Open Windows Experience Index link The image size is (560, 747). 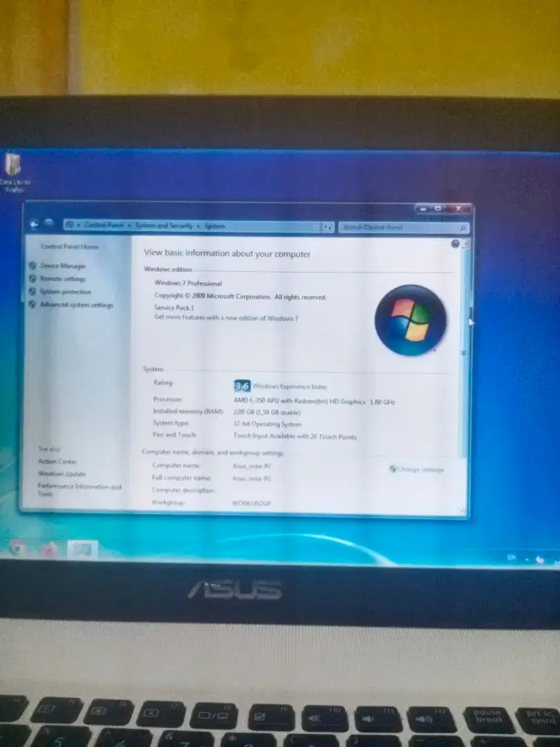[x=290, y=387]
